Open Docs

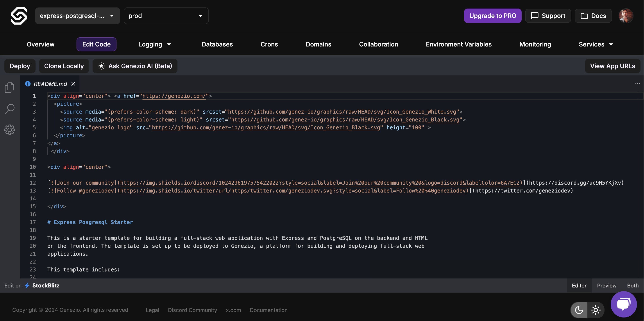593,16
